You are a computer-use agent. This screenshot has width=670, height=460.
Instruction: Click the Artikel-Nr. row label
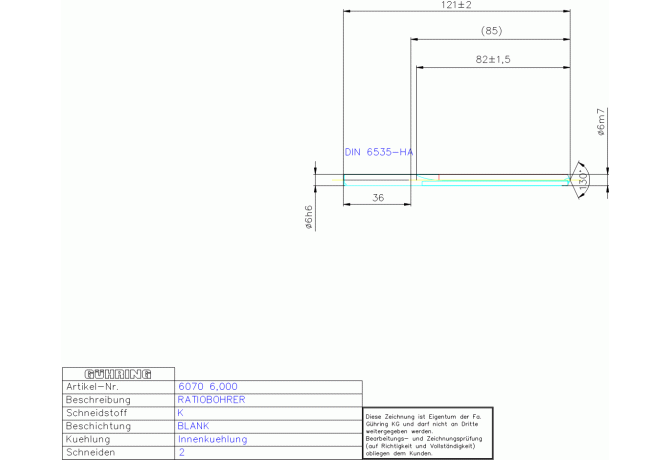pos(92,386)
